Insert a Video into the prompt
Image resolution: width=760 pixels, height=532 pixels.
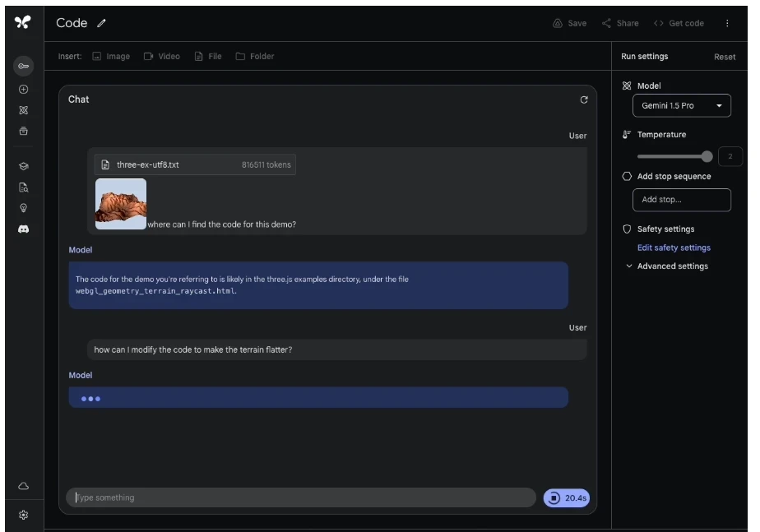tap(161, 57)
